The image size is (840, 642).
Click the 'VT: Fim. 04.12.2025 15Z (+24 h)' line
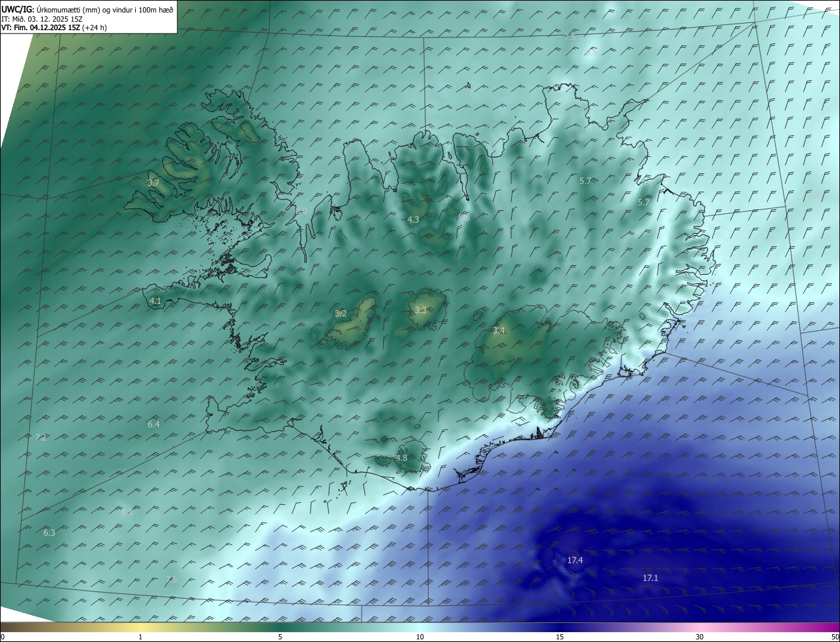pos(54,28)
